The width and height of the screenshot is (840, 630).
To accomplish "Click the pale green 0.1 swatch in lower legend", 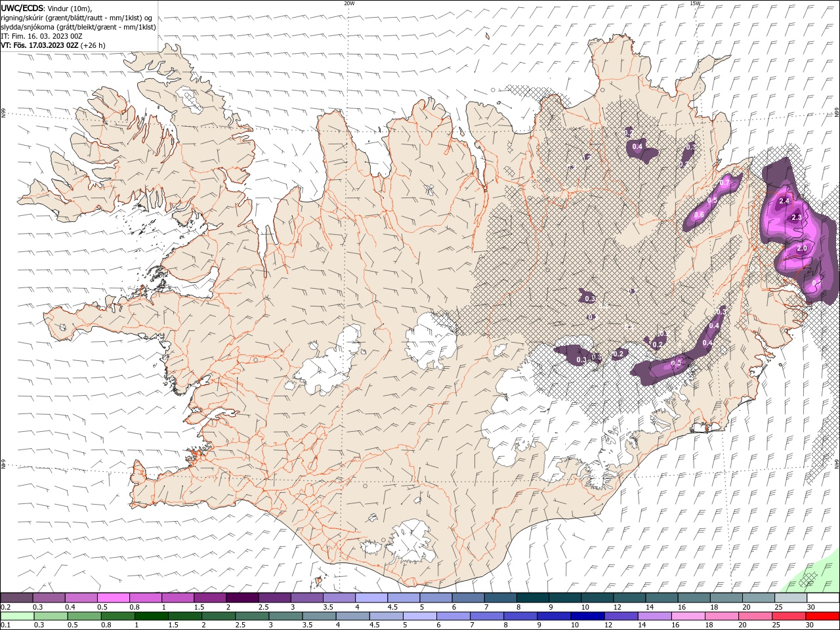I will pos(17,616).
